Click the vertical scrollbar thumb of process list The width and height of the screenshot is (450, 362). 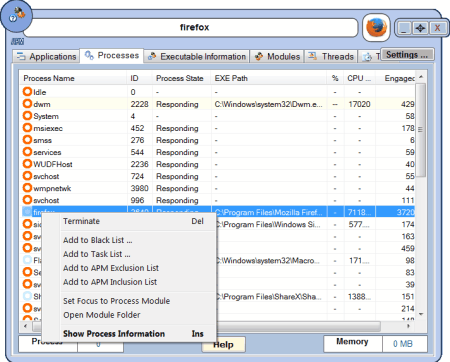click(x=421, y=130)
